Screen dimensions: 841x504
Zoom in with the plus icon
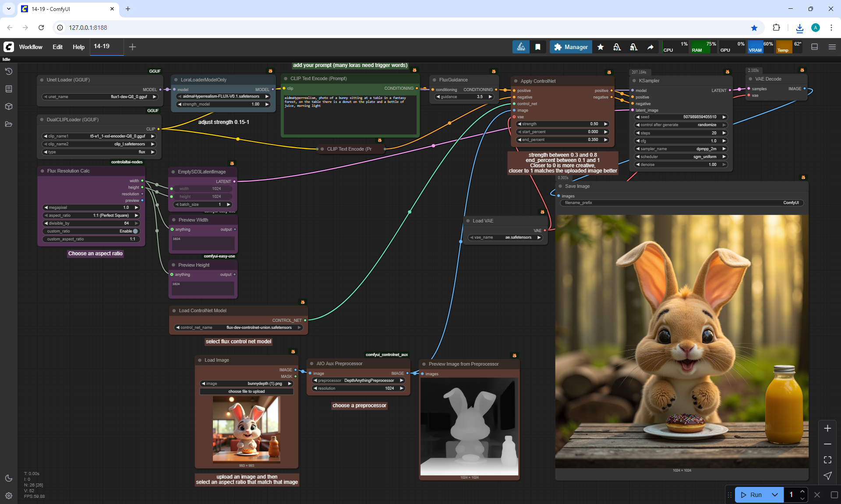click(x=827, y=428)
